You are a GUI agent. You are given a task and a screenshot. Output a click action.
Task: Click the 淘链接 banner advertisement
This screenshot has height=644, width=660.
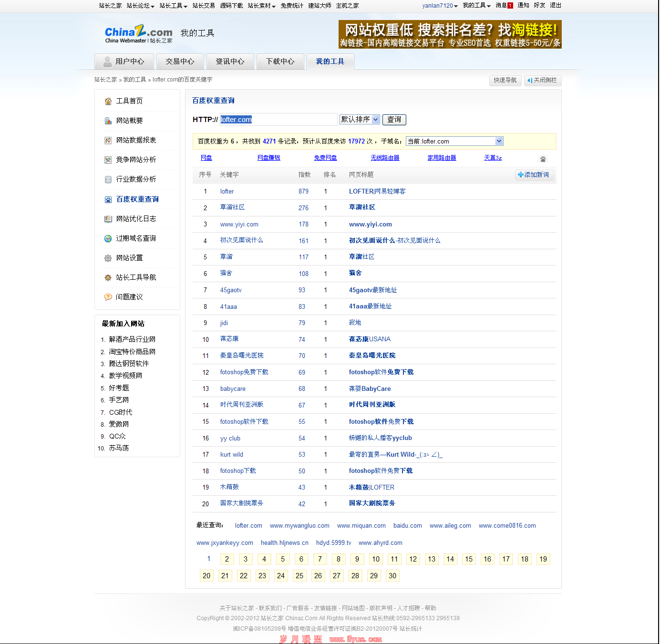(450, 34)
